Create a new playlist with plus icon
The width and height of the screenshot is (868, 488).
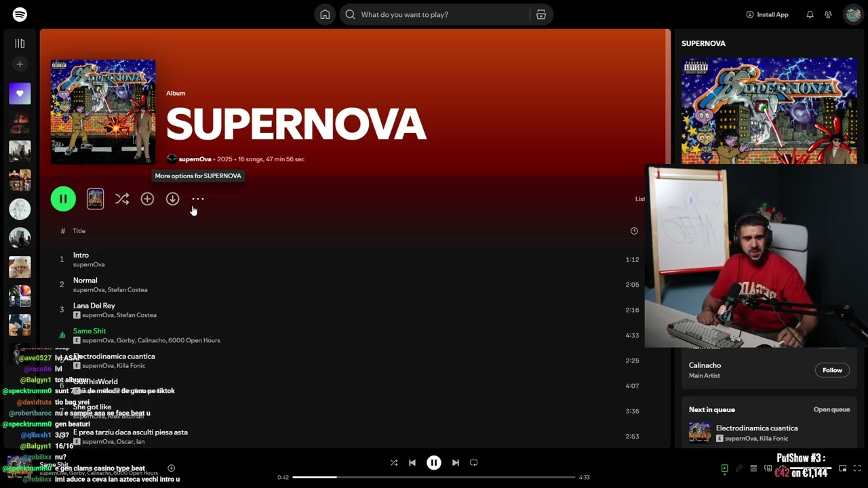(20, 64)
